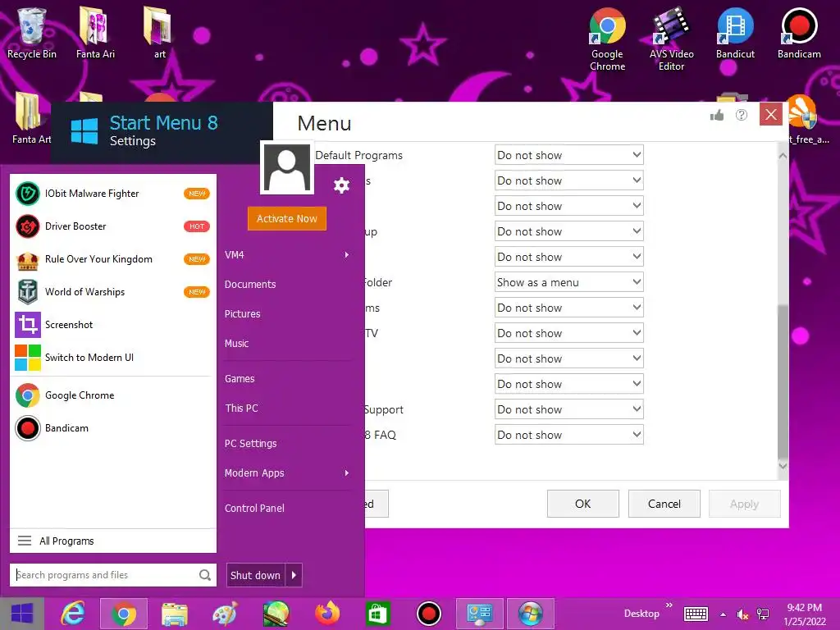Select Bandicam desktop shortcut
The image size is (840, 630).
799,33
